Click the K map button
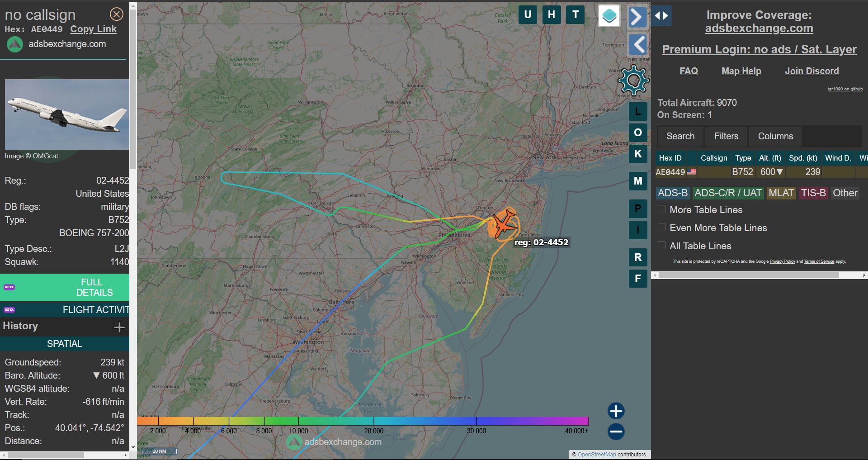 pyautogui.click(x=638, y=154)
